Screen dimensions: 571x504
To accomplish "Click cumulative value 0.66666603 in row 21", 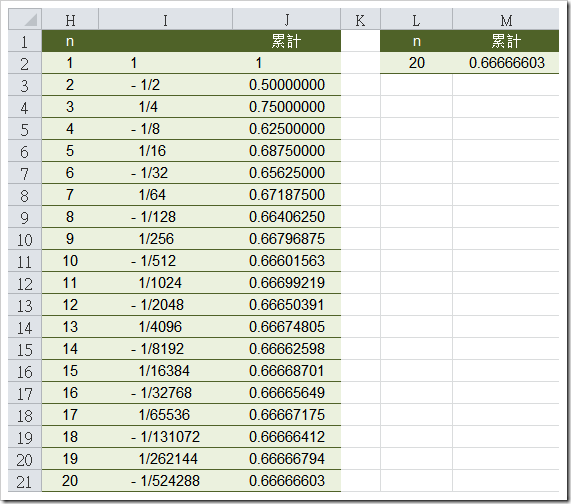I will (x=287, y=481).
